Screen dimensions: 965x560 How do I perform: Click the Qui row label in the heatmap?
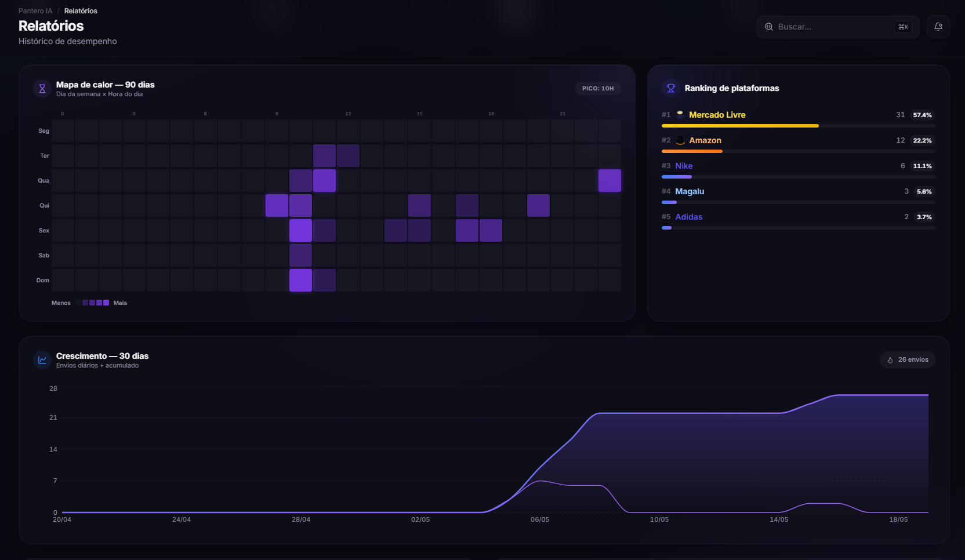[x=44, y=205]
